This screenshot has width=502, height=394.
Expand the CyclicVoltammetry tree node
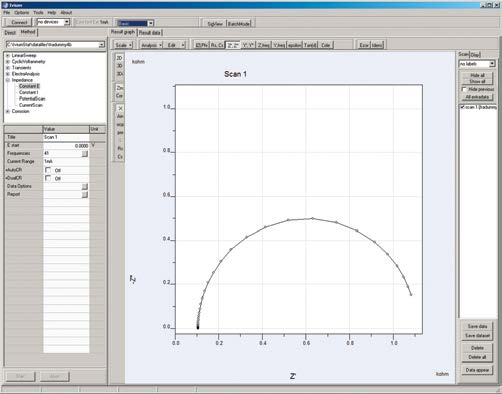[7, 62]
